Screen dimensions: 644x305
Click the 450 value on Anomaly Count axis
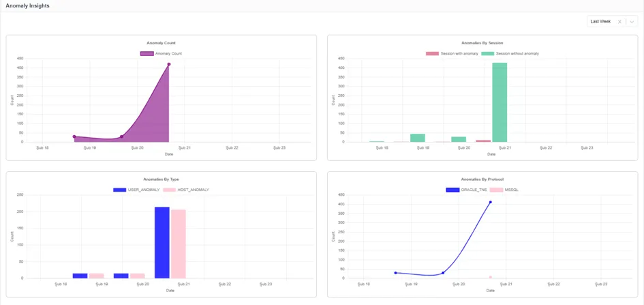20,59
